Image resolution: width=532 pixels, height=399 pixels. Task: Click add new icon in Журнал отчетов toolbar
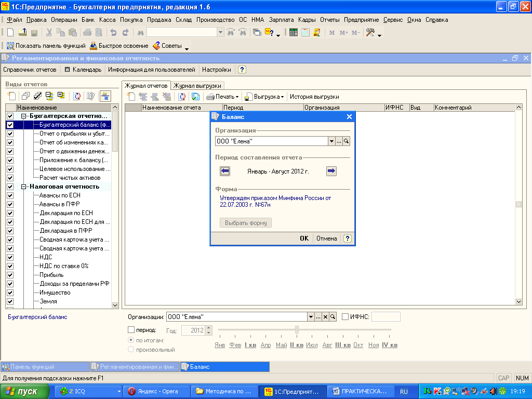point(131,97)
